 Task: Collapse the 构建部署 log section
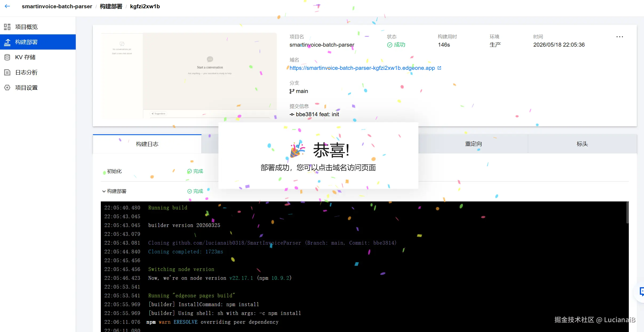pyautogui.click(x=104, y=191)
